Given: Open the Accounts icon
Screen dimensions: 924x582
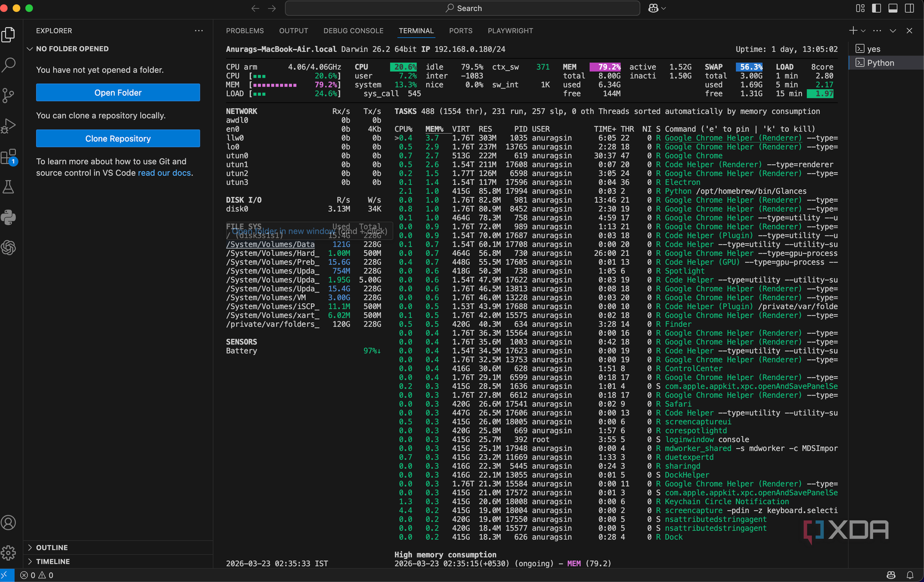Looking at the screenshot, I should coord(8,523).
